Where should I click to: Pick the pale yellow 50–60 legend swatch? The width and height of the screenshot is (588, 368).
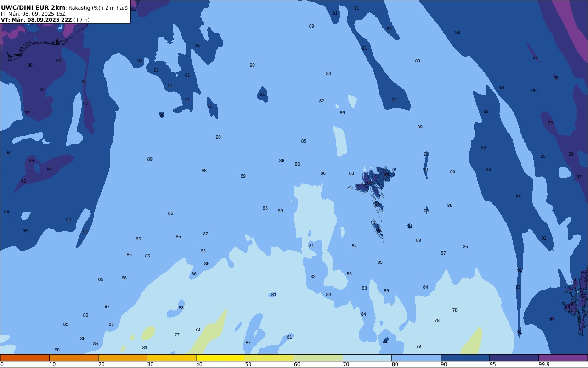[269, 357]
